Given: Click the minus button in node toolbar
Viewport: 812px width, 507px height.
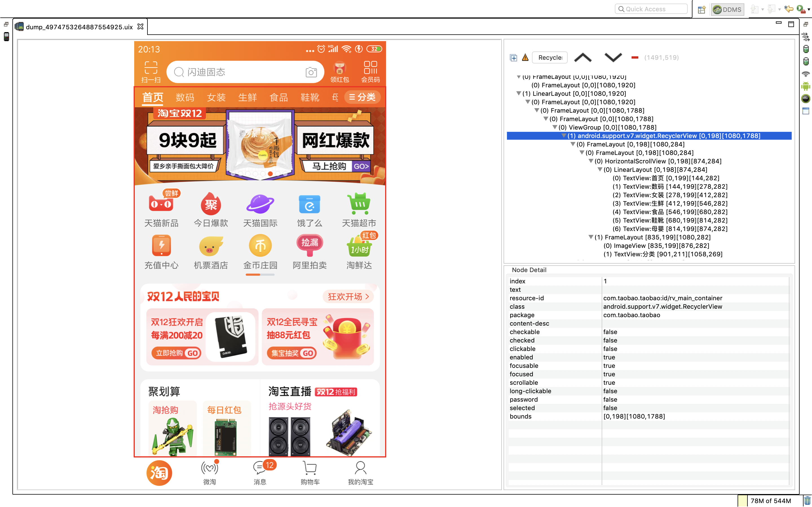Looking at the screenshot, I should (634, 57).
